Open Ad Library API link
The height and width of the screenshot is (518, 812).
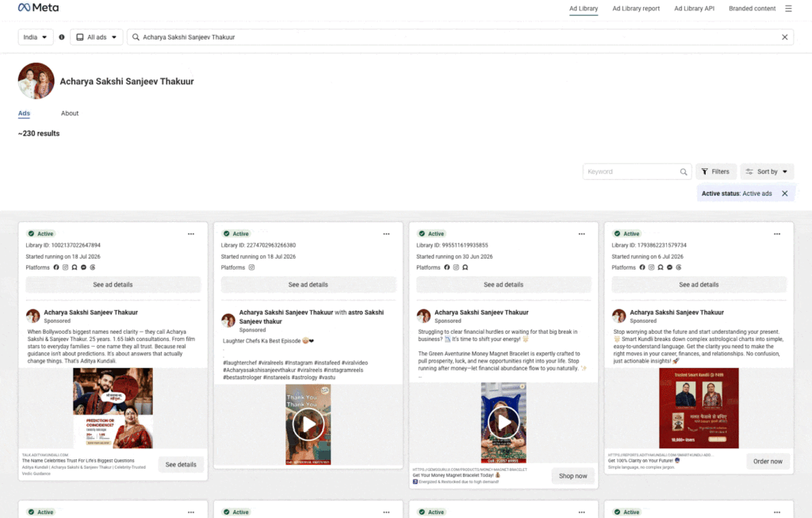(x=694, y=8)
